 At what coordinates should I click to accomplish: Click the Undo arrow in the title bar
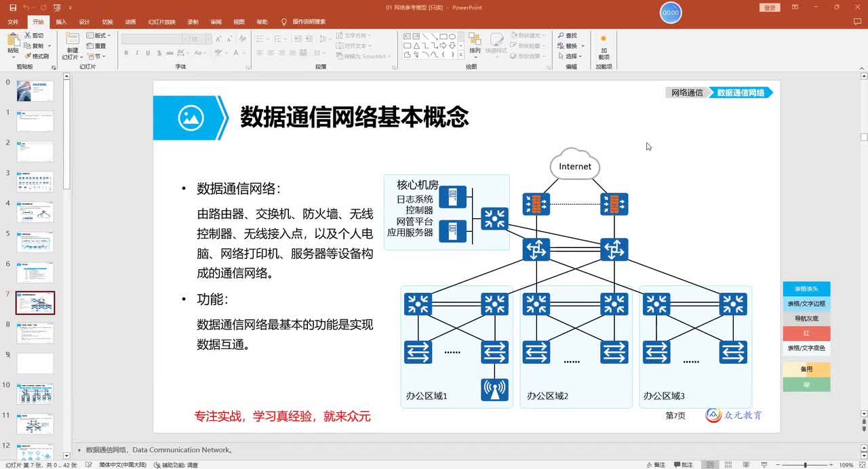click(x=26, y=7)
